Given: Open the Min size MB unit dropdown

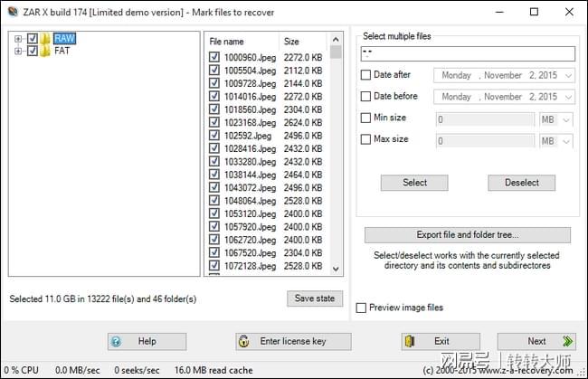Looking at the screenshot, I should tap(566, 120).
